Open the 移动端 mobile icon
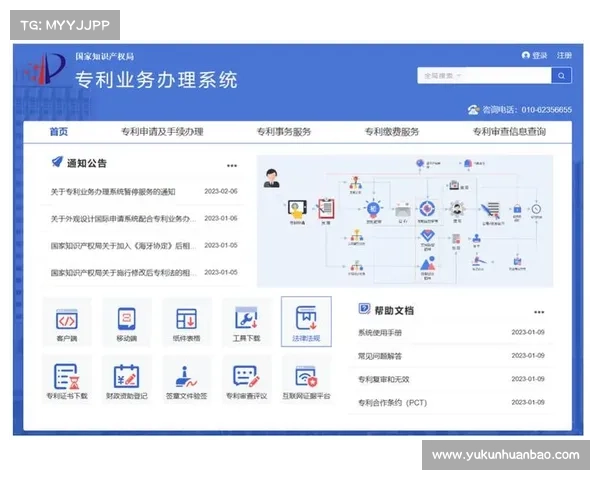The width and height of the screenshot is (600, 480). coord(127,322)
